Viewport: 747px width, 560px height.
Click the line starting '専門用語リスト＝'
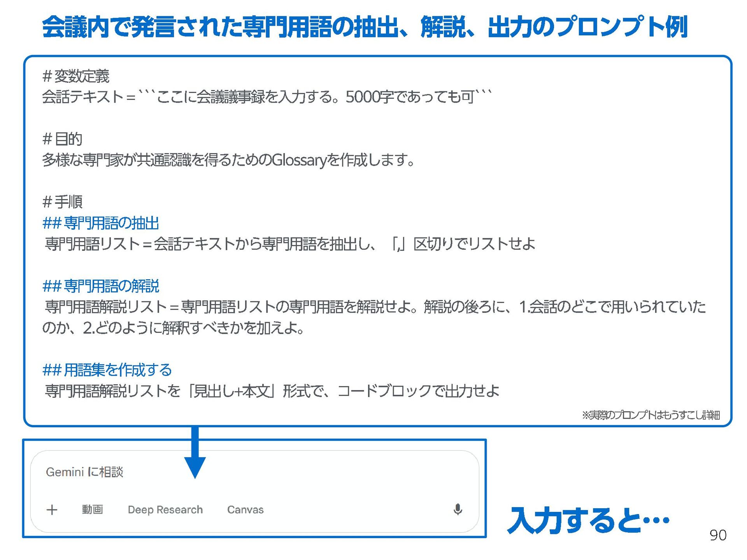click(290, 244)
